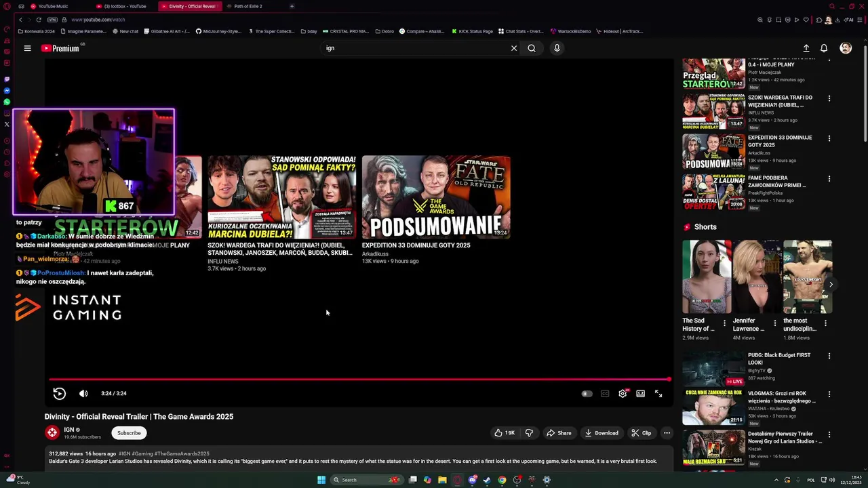
Task: Open menu for SZOK! WARDEGA sidebar video
Action: click(x=829, y=98)
